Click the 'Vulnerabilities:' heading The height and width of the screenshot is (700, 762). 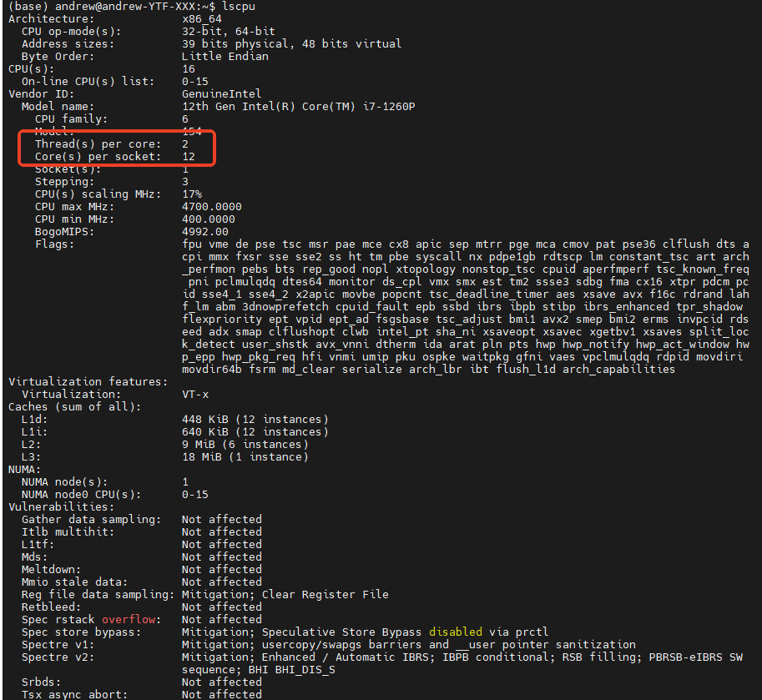61,507
